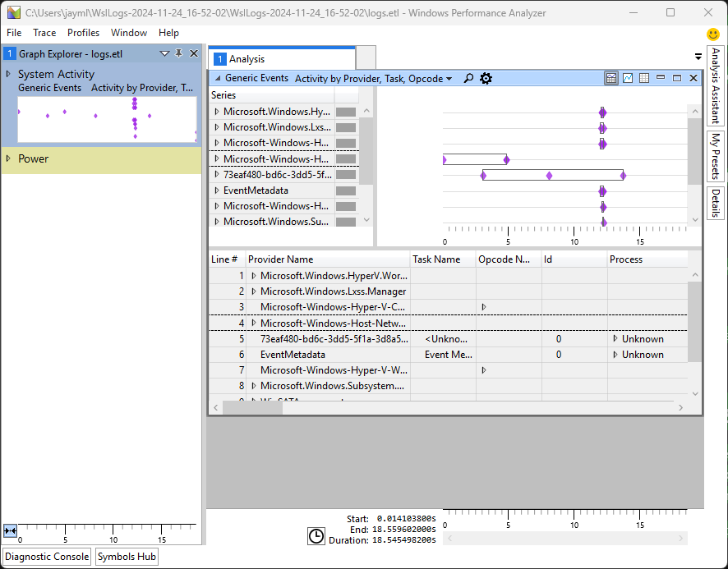Viewport: 728px width, 569px height.
Task: Click color swatch for EventMetadata series
Action: click(346, 190)
